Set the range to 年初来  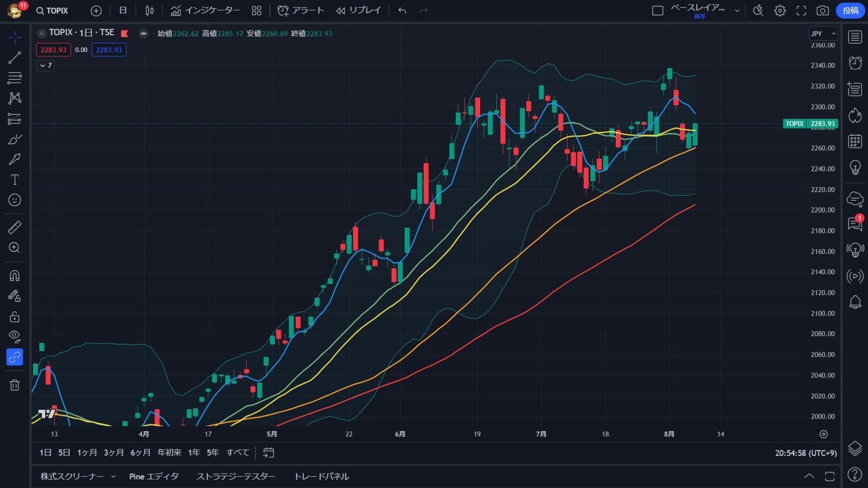coord(169,453)
